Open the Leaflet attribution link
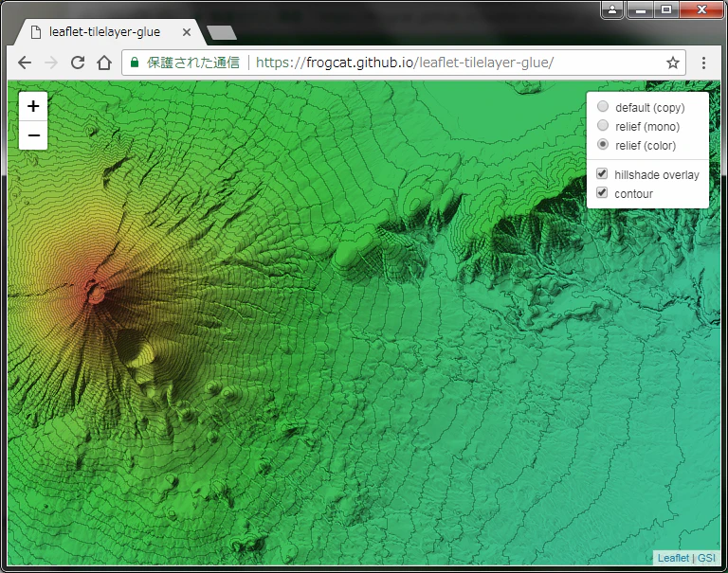728x573 pixels. (673, 558)
